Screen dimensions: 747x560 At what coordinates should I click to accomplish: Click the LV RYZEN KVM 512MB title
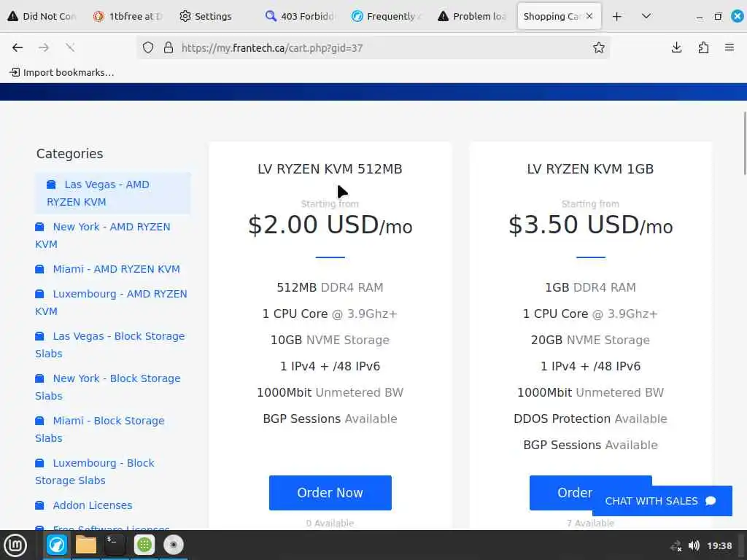pos(330,169)
